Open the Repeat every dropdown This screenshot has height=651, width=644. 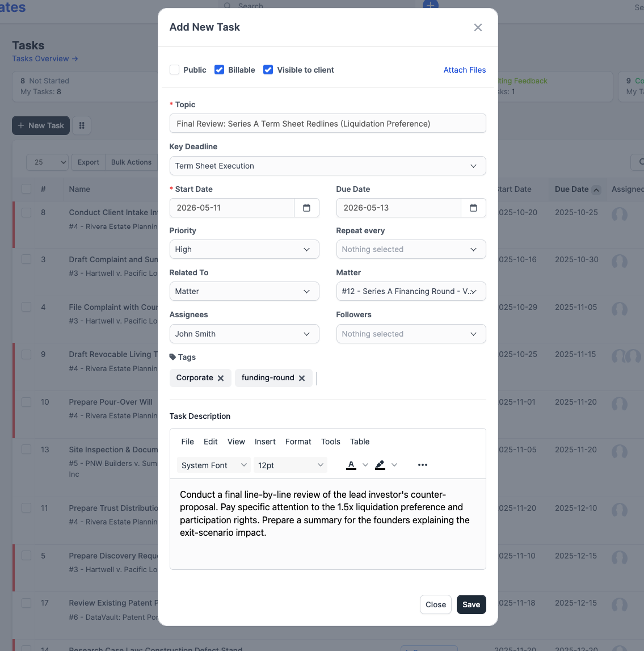pos(411,249)
